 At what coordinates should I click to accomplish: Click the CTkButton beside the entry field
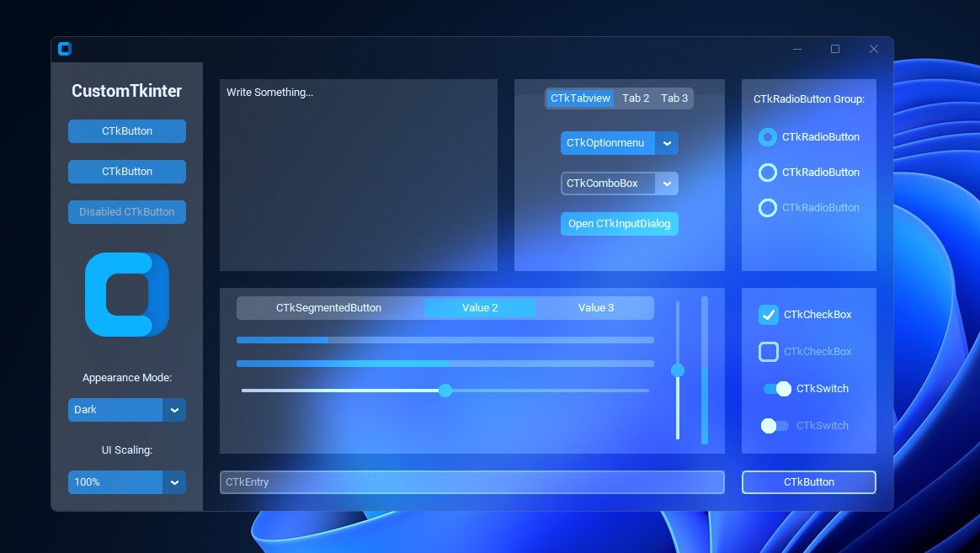pos(808,481)
